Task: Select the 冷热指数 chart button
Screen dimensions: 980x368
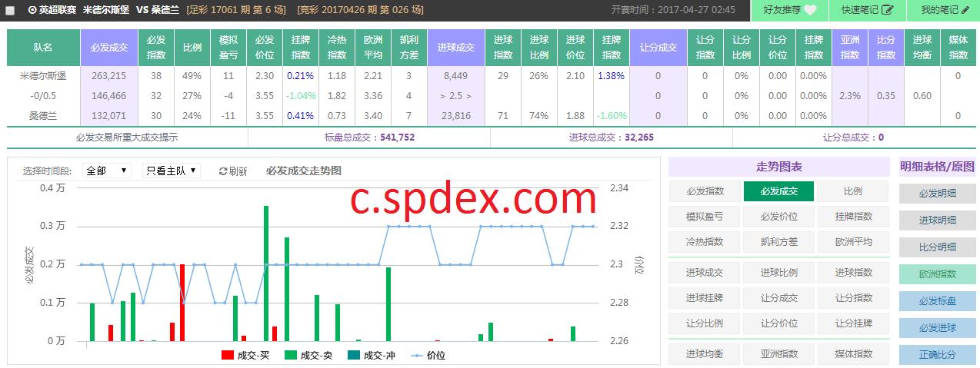Action: point(705,241)
